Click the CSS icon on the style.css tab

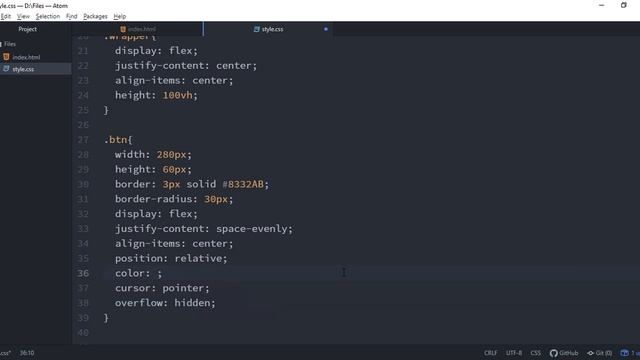(256, 29)
